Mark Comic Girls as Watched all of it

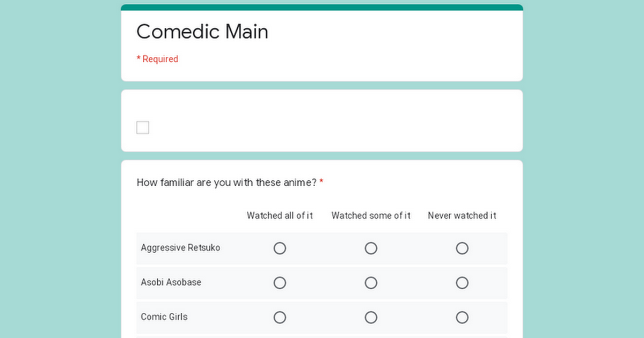[x=280, y=318]
